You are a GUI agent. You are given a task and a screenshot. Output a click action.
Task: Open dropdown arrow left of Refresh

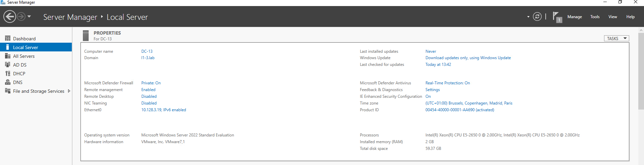pos(528,17)
